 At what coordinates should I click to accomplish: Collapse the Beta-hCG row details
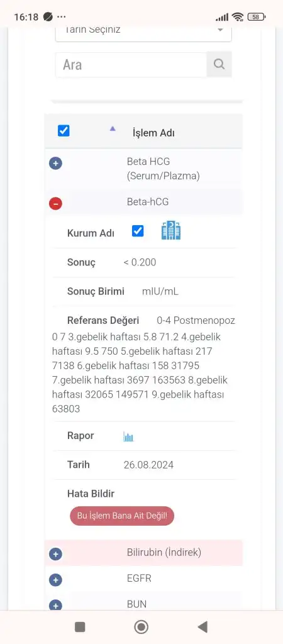[55, 203]
